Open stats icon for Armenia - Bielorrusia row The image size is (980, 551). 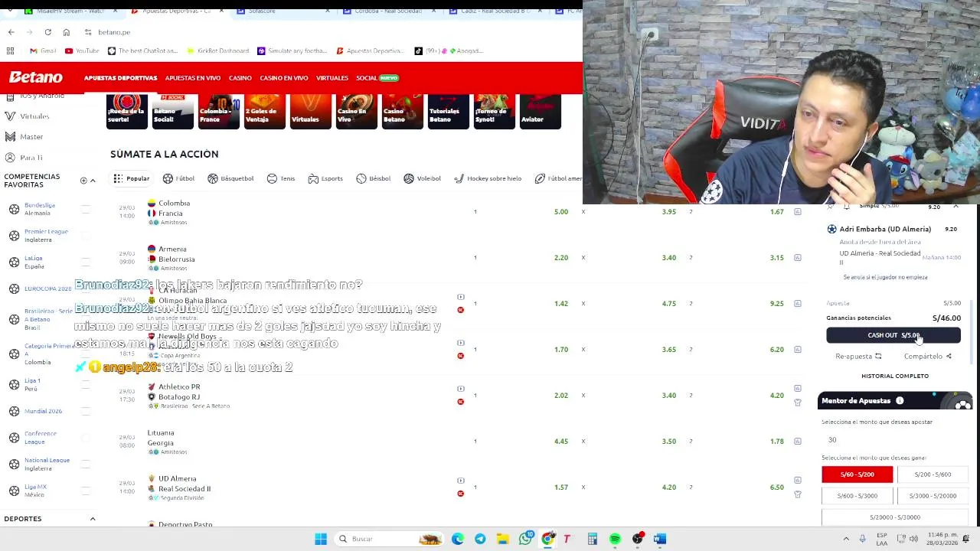coord(797,258)
